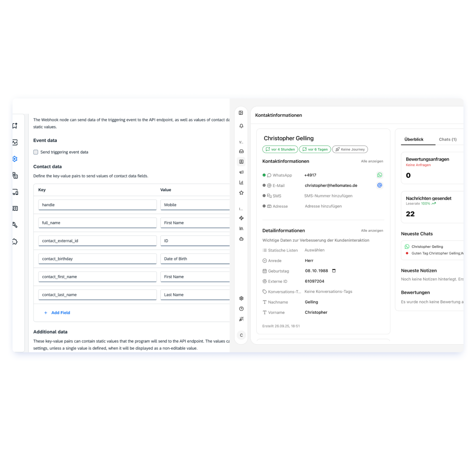Open the Statische Listen Auswählen selector
The image size is (476, 459).
click(x=314, y=250)
